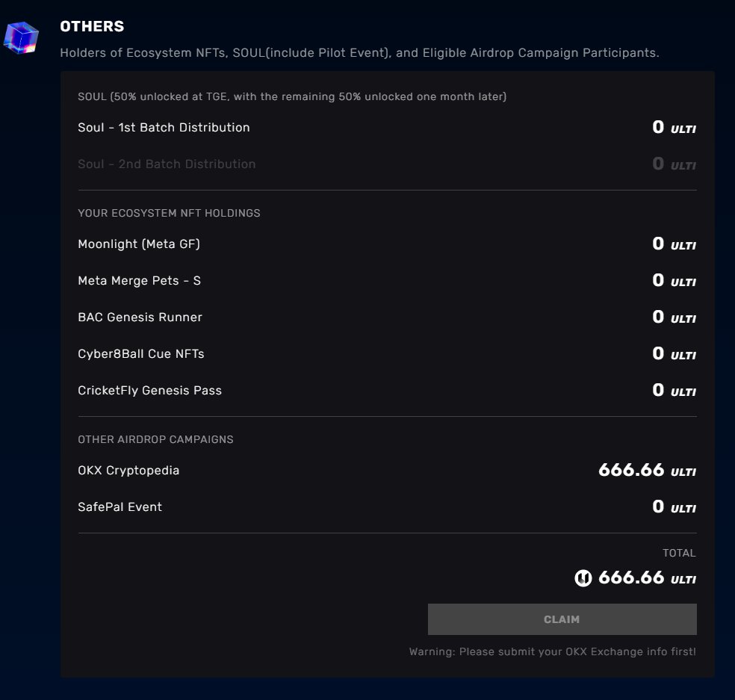Select the Meta Merge Pets - S entry
Viewport: 735px width, 700px height.
click(x=139, y=280)
